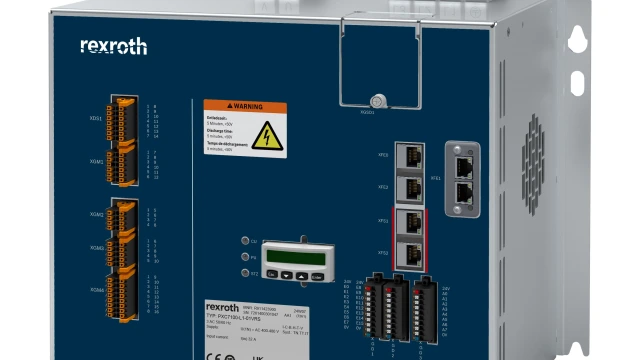Click the yellow high-voltage lightning triangle
The image size is (640, 360).
click(x=267, y=136)
